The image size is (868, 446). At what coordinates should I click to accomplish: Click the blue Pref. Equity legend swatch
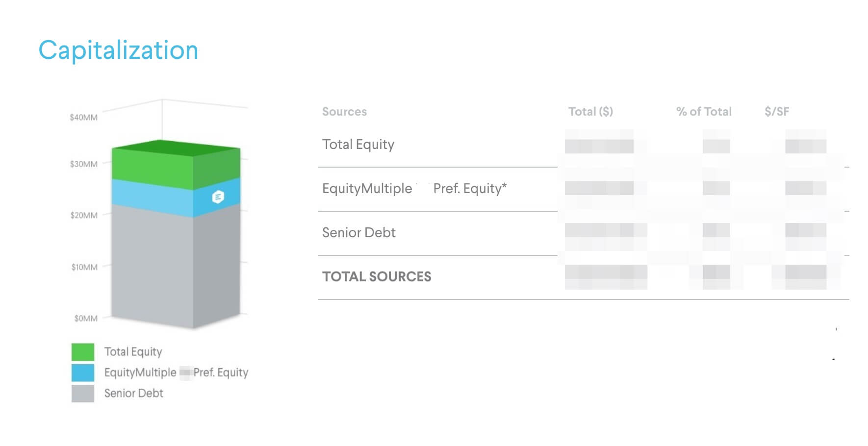pos(82,372)
